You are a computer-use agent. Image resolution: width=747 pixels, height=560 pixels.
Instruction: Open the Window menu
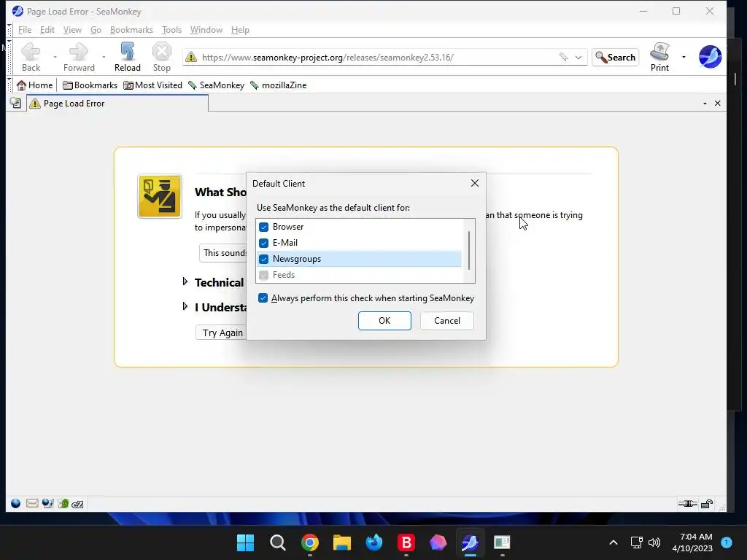coord(206,29)
